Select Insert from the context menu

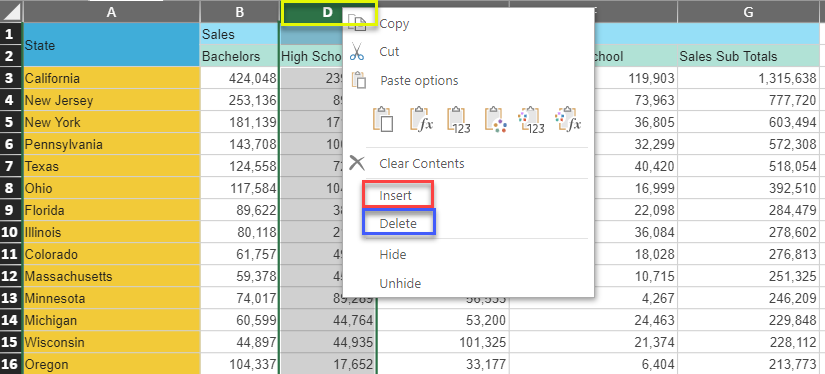[397, 195]
